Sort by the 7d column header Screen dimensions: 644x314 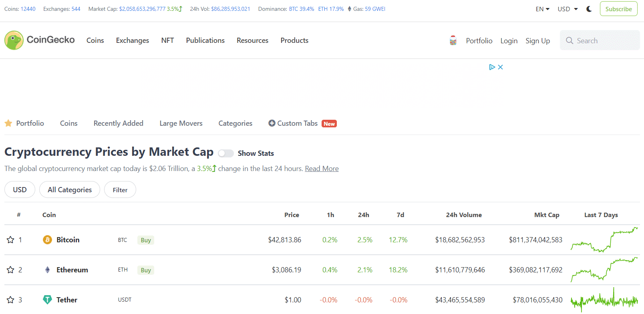coord(400,215)
